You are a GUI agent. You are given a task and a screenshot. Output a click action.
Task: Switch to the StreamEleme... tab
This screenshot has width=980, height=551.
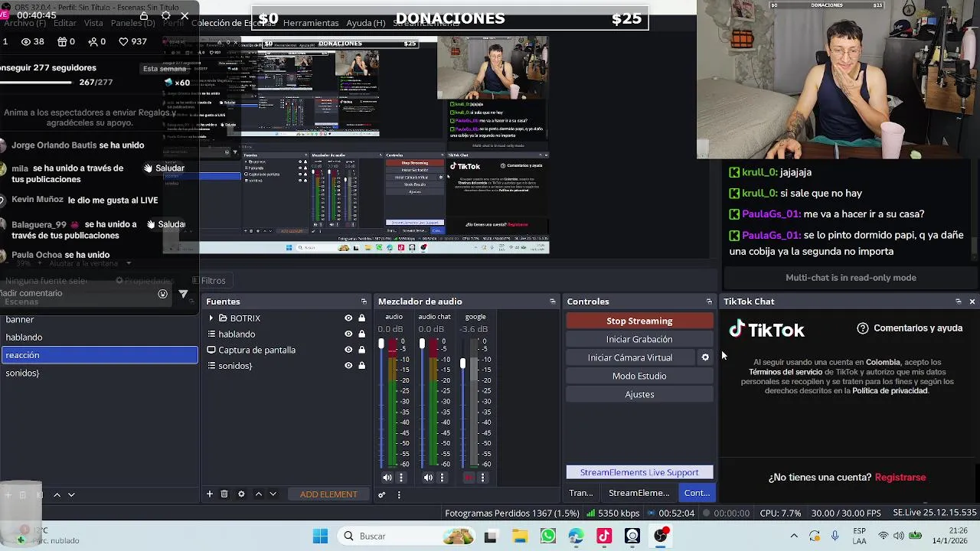point(639,493)
